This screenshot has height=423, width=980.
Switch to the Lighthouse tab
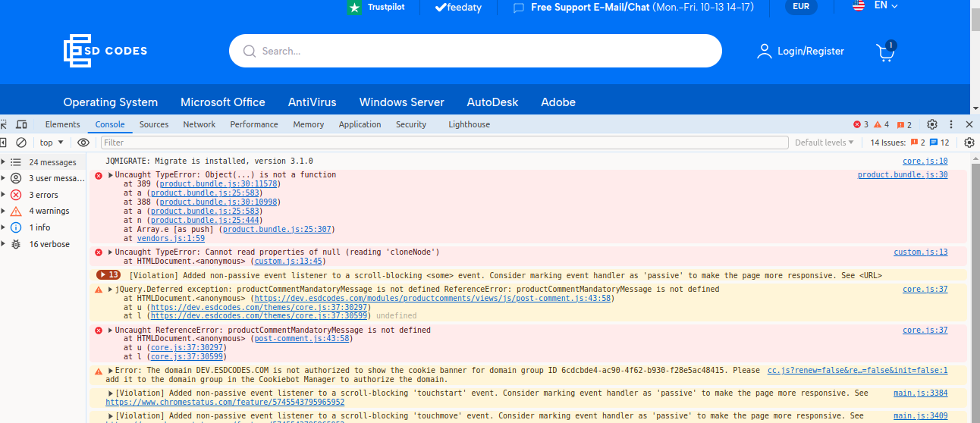point(469,124)
